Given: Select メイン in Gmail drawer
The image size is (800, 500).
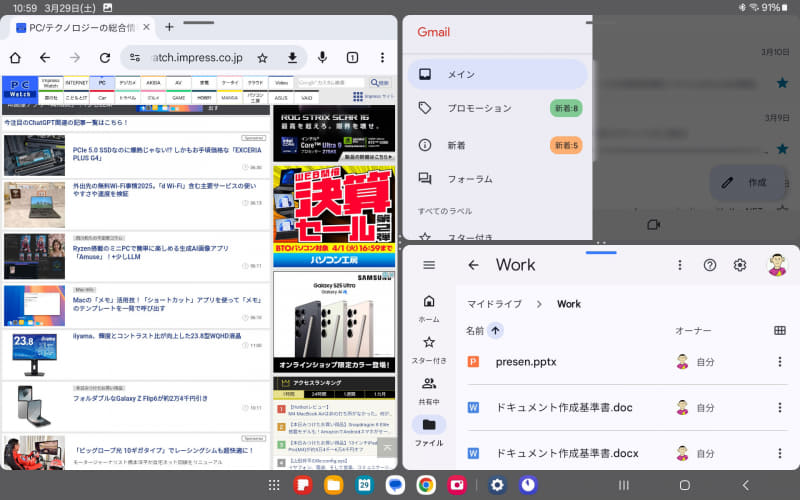Looking at the screenshot, I should (x=497, y=74).
